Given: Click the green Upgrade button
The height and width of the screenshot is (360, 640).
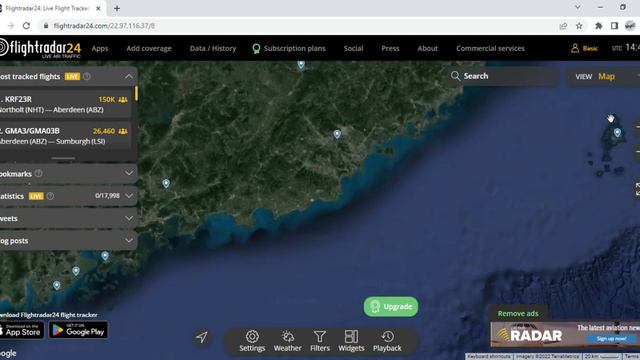Looking at the screenshot, I should coord(391,307).
